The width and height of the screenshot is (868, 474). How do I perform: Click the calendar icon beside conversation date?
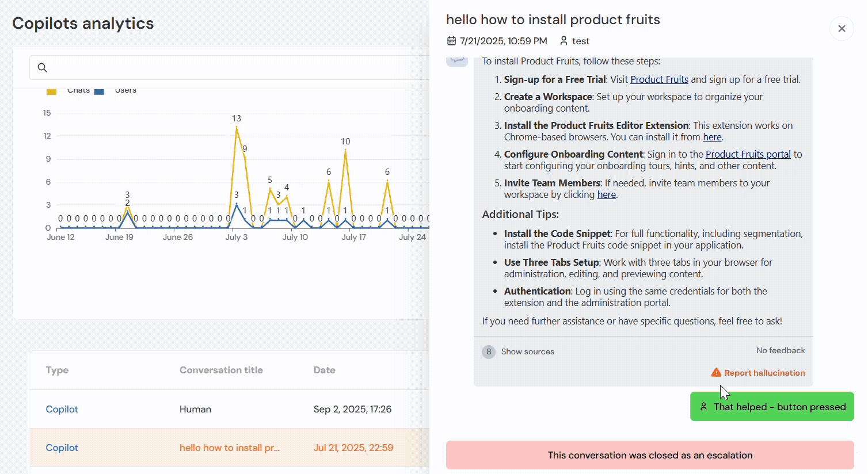pos(451,41)
